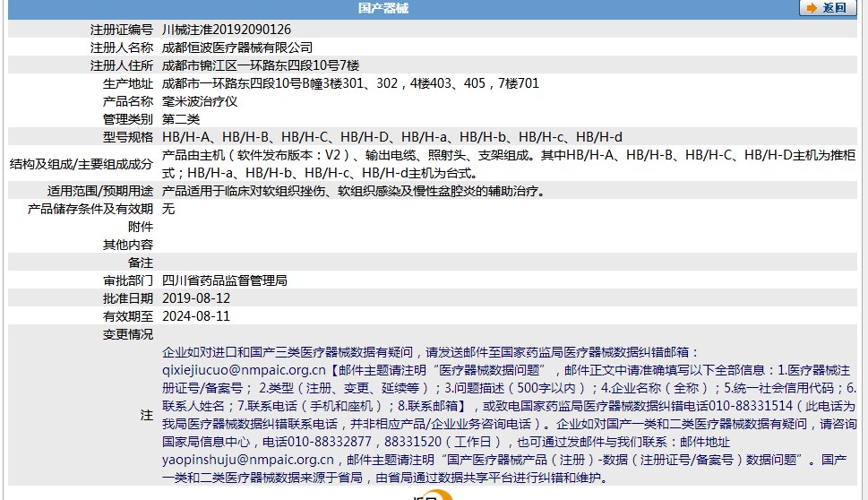868x500 pixels.
Task: Click the 备注 label
Action: coord(141,263)
